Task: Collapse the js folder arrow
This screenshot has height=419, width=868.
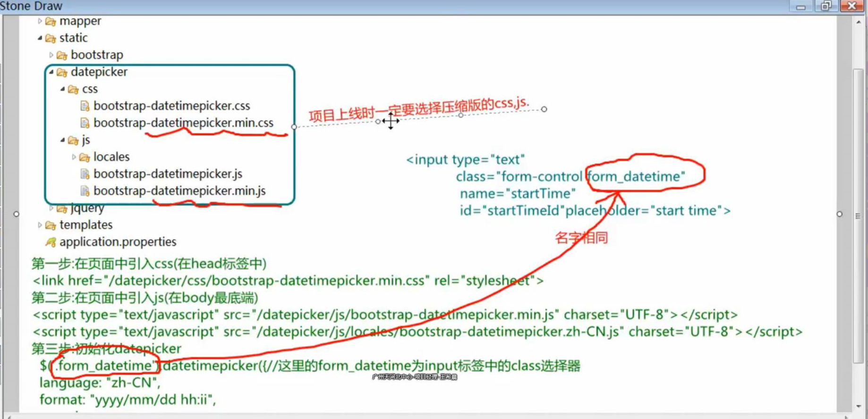Action: 62,140
